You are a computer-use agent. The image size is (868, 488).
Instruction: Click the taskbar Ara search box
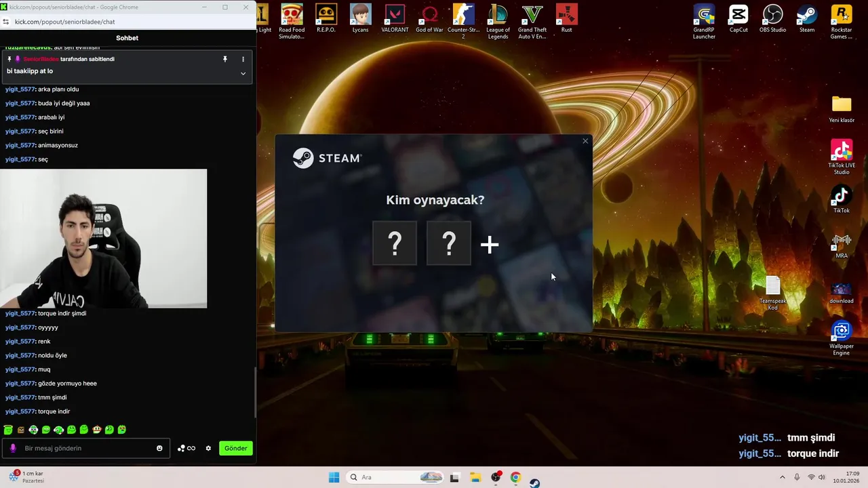pyautogui.click(x=395, y=477)
